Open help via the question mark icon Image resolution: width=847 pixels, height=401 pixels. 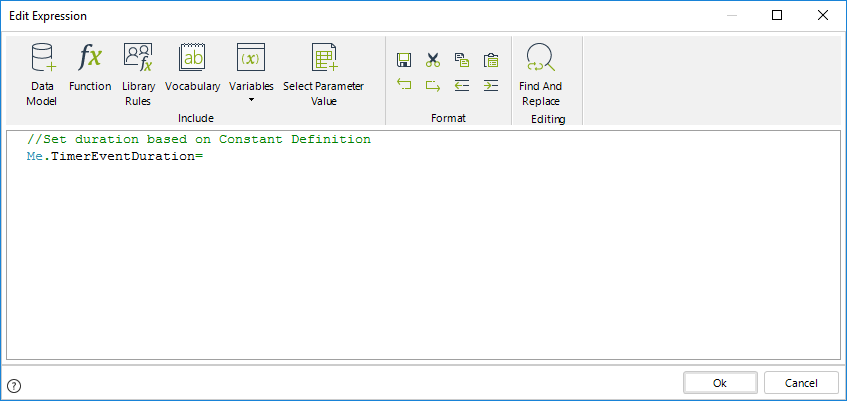coord(14,385)
